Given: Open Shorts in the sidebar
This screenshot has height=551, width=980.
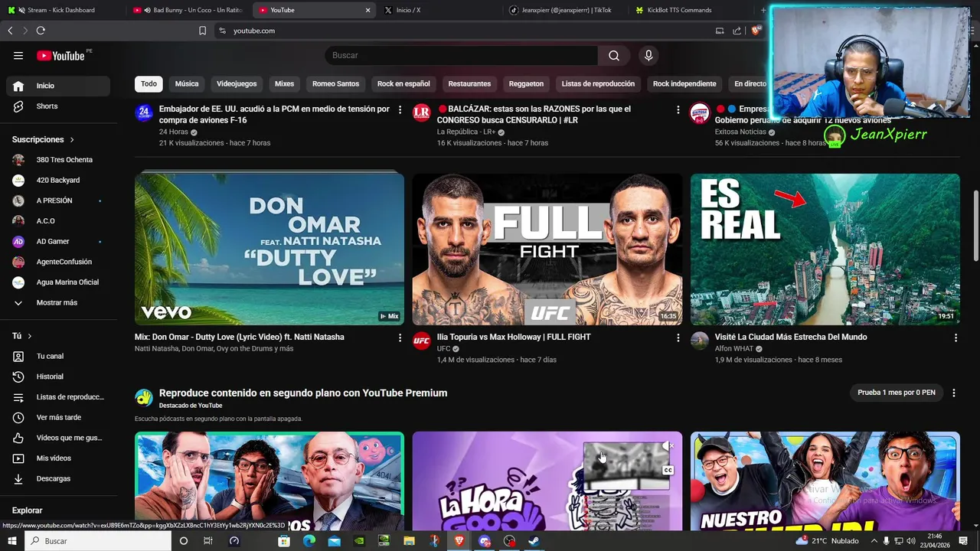Looking at the screenshot, I should [x=58, y=106].
